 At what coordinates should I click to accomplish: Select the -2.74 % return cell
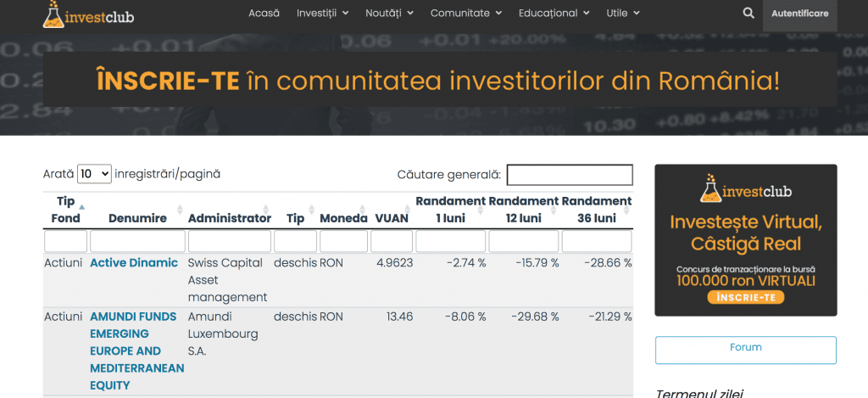466,263
